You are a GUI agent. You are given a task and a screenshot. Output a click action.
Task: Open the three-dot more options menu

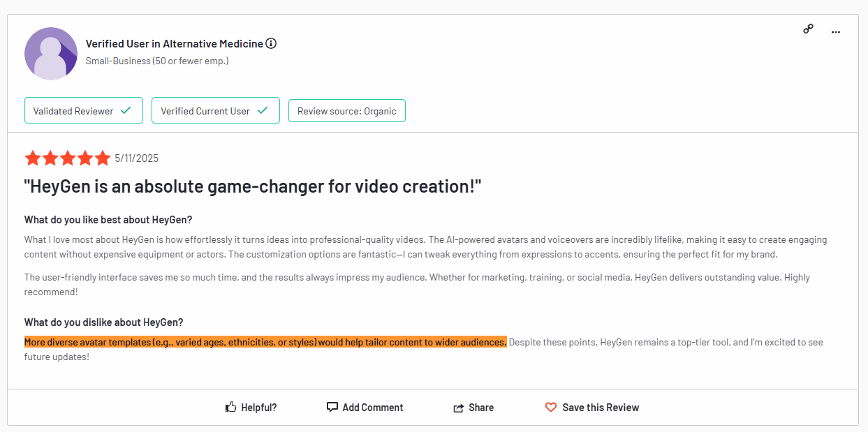point(835,31)
